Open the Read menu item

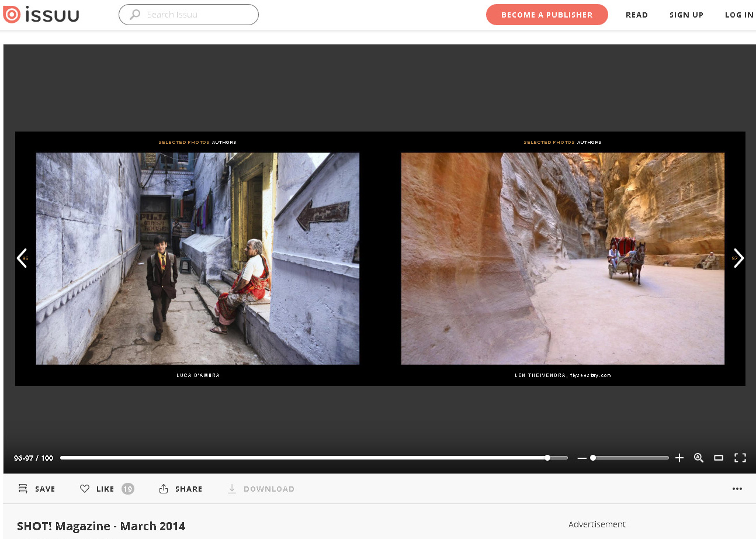(x=636, y=15)
